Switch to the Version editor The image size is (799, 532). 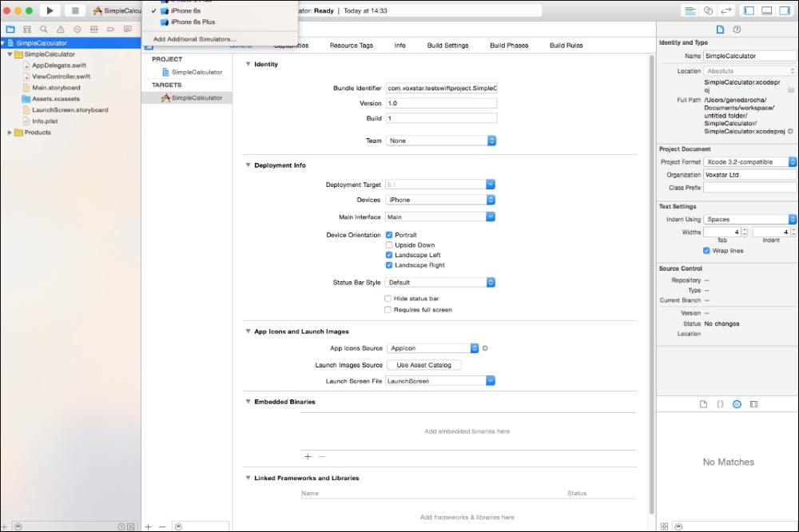click(x=725, y=10)
